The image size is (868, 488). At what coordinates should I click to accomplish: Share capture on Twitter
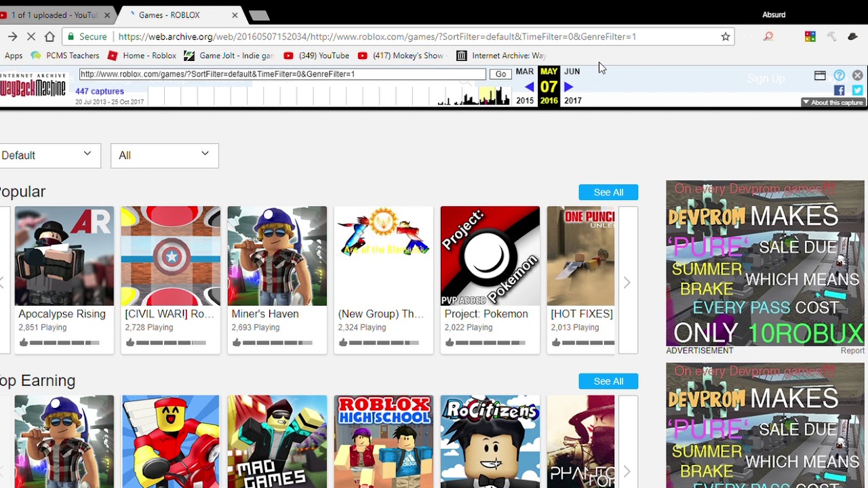coord(857,90)
